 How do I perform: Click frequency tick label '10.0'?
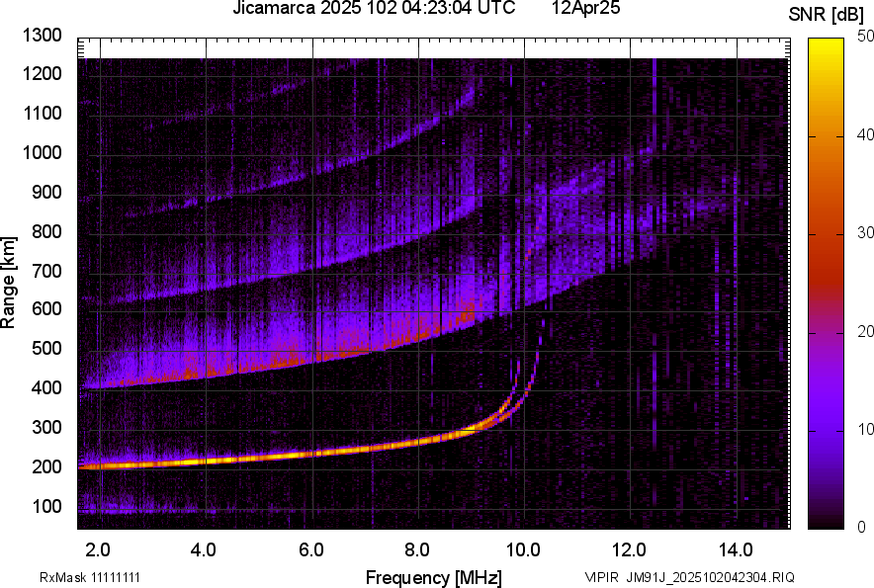(523, 550)
